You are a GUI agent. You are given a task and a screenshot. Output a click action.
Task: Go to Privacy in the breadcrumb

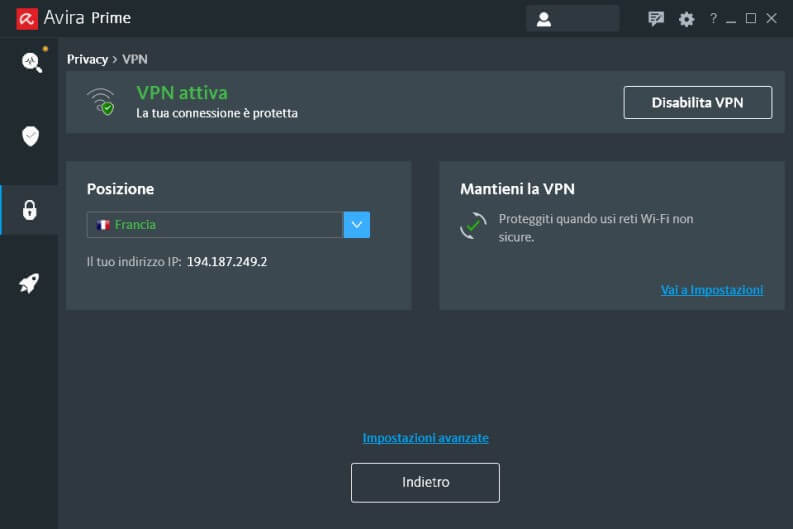pos(87,60)
